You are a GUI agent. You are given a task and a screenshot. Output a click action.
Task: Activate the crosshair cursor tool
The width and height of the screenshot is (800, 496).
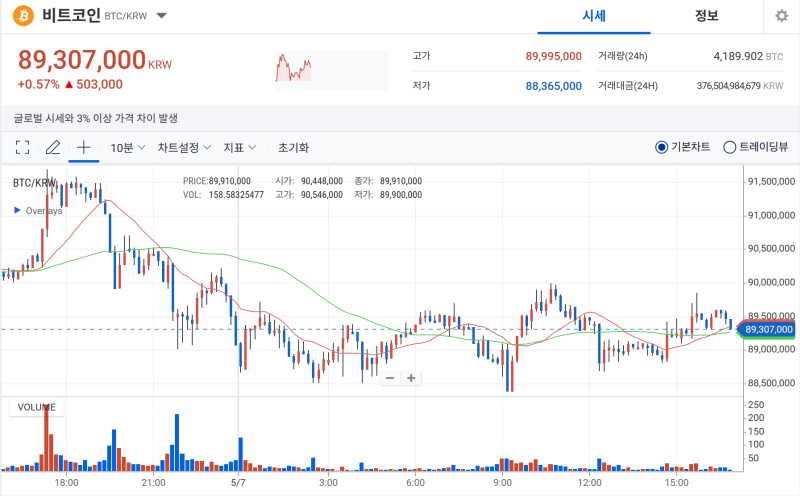click(x=84, y=147)
